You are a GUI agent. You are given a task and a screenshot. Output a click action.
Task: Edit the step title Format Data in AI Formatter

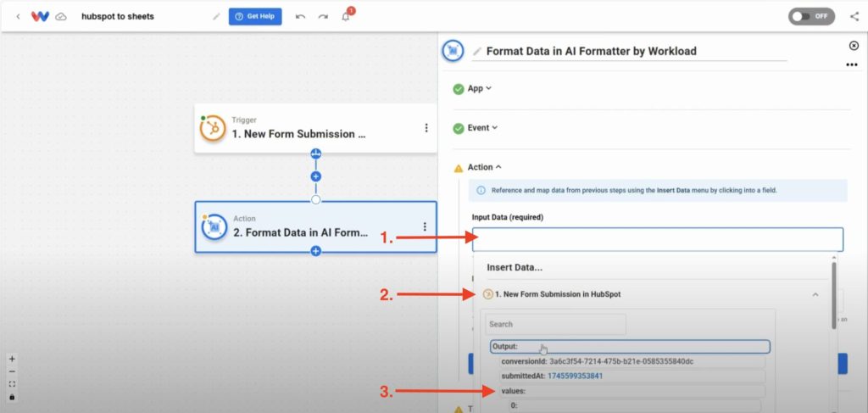591,52
